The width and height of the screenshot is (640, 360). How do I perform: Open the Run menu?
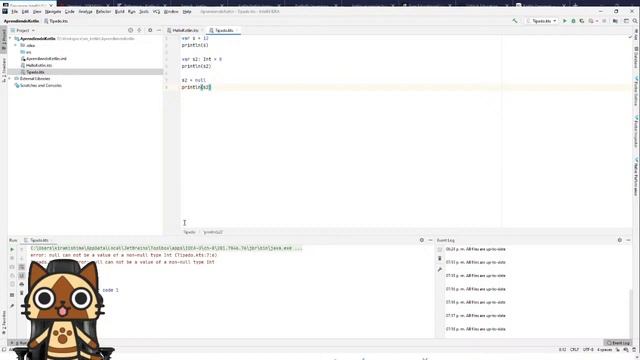coord(131,12)
